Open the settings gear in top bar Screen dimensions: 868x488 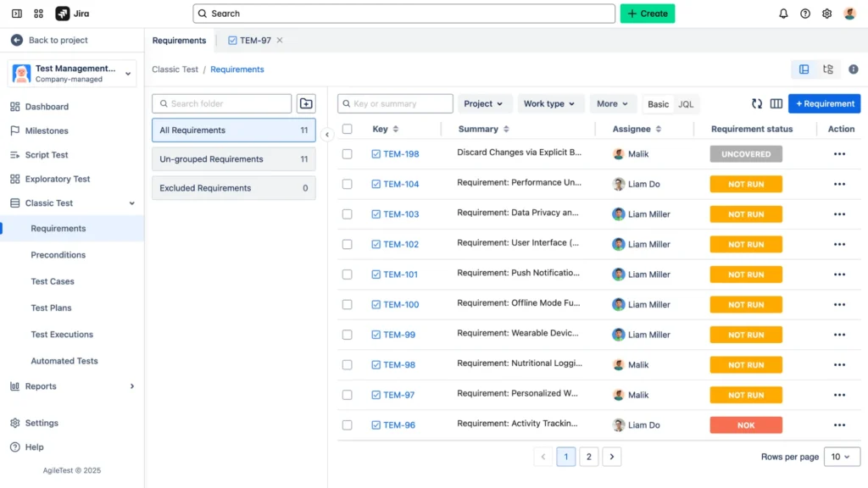coord(826,14)
